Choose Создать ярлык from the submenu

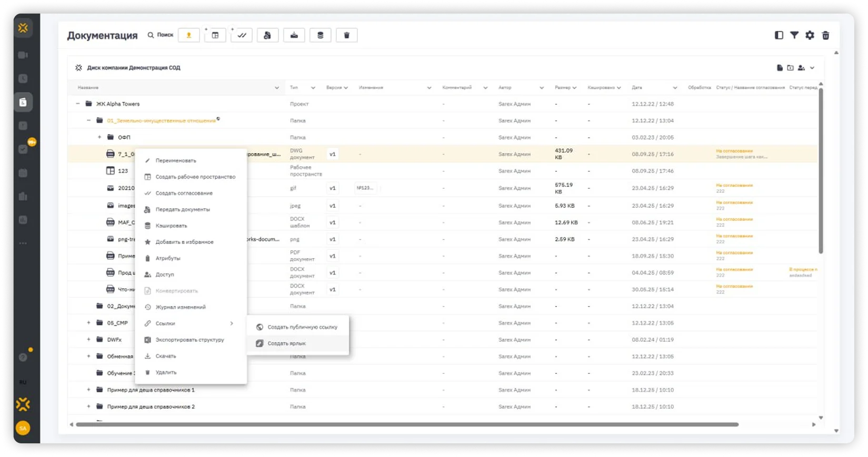[286, 343]
